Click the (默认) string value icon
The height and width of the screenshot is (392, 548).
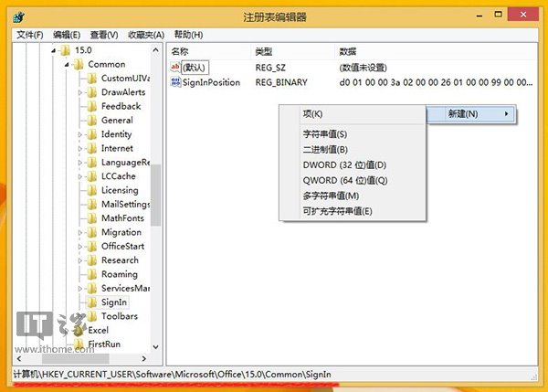(176, 69)
